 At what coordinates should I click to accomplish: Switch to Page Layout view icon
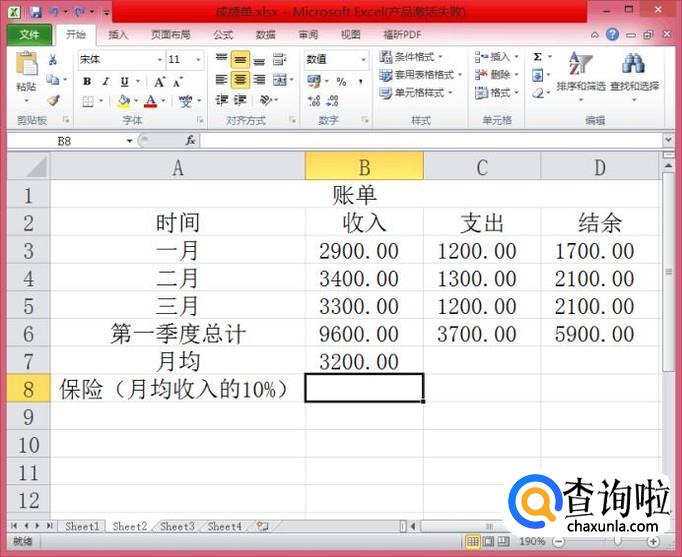click(x=488, y=541)
